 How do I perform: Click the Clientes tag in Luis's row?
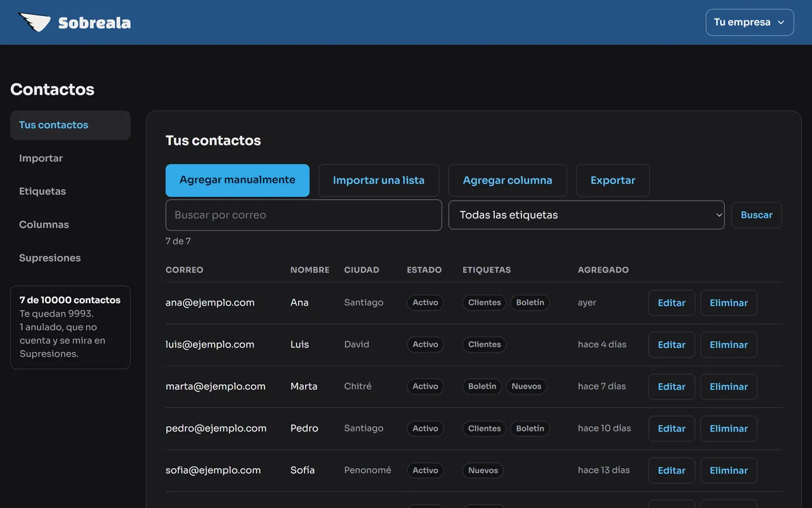(485, 344)
